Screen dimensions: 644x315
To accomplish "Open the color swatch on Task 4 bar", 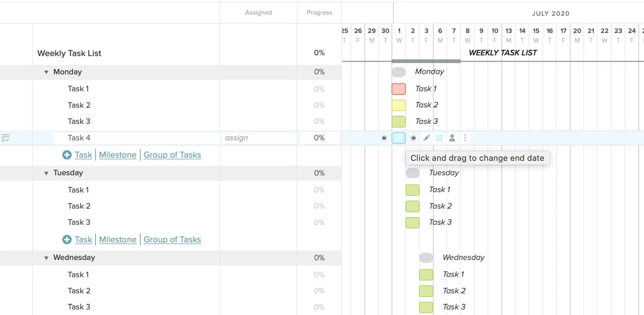I will [439, 138].
